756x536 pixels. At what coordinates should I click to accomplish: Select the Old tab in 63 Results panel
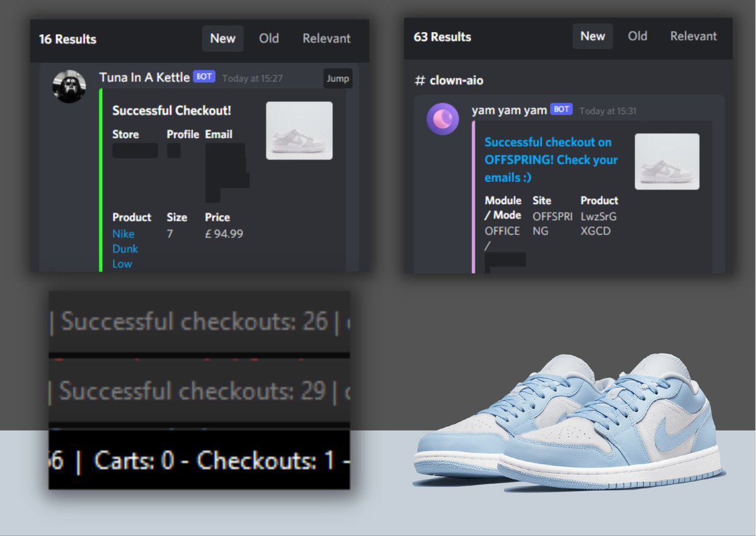coord(638,36)
